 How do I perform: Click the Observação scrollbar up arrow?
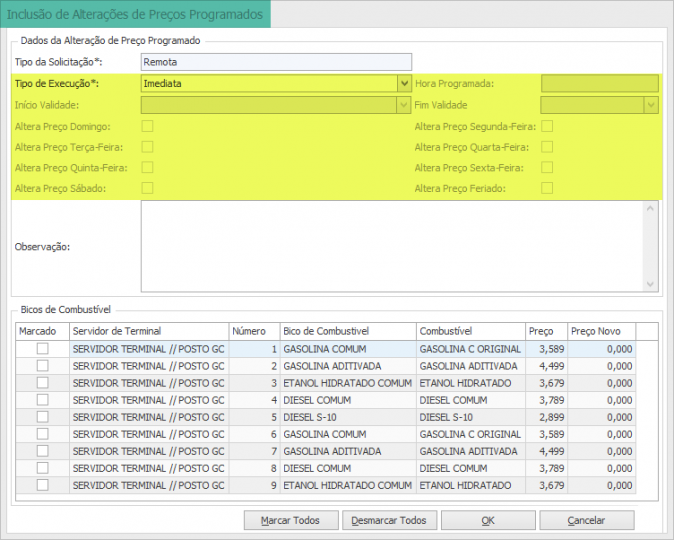(650, 209)
